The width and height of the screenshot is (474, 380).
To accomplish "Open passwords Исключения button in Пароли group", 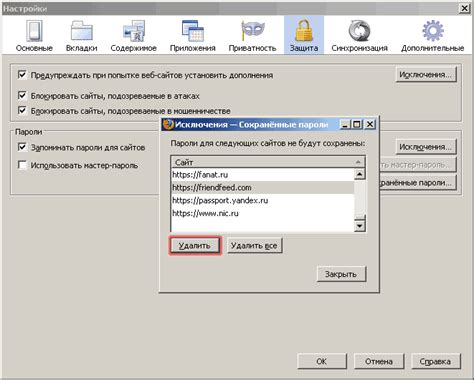I will coord(426,147).
